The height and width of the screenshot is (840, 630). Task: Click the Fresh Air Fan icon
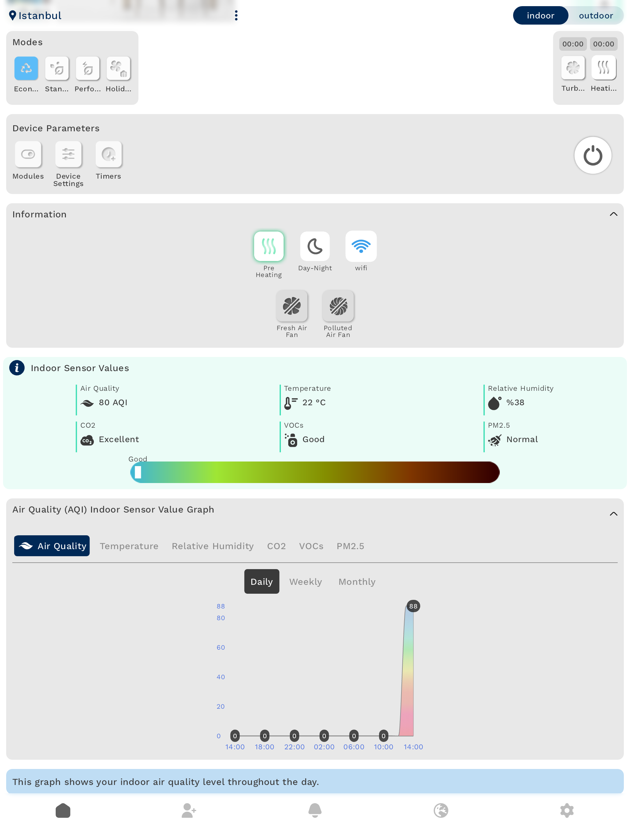point(292,306)
